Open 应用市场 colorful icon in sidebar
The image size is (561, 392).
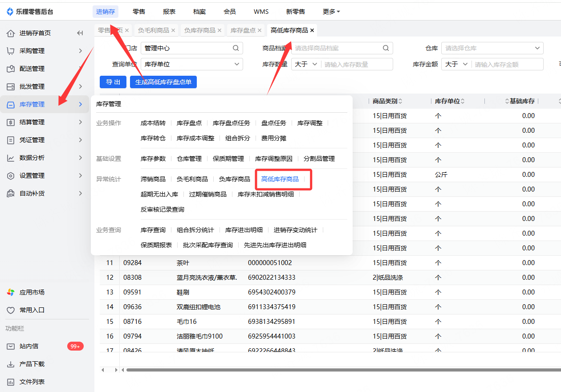11,292
